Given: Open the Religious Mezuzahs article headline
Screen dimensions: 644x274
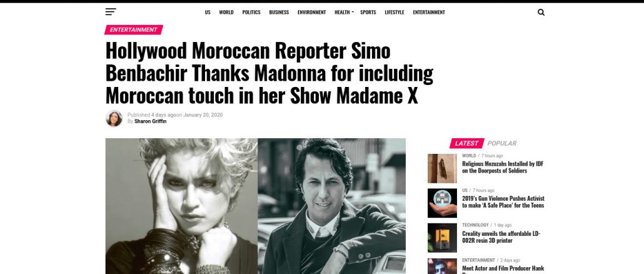Looking at the screenshot, I should pyautogui.click(x=503, y=167).
